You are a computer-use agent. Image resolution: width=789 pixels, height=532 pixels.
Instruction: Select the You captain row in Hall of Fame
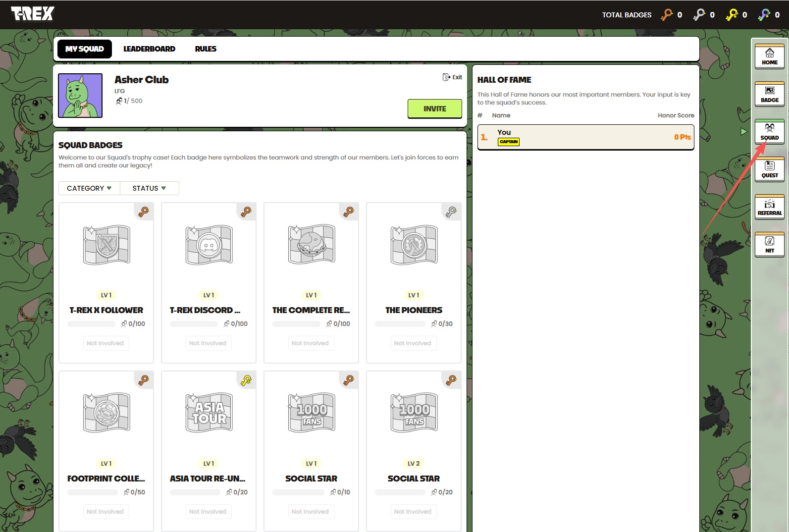(x=585, y=137)
